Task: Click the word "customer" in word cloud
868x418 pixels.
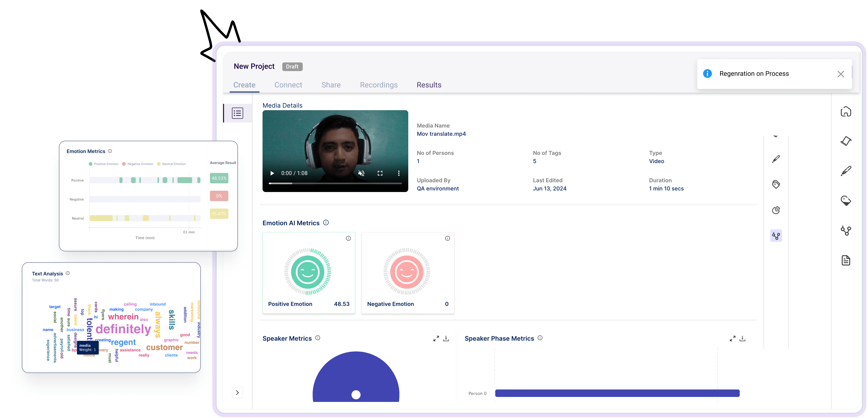Action: click(164, 347)
